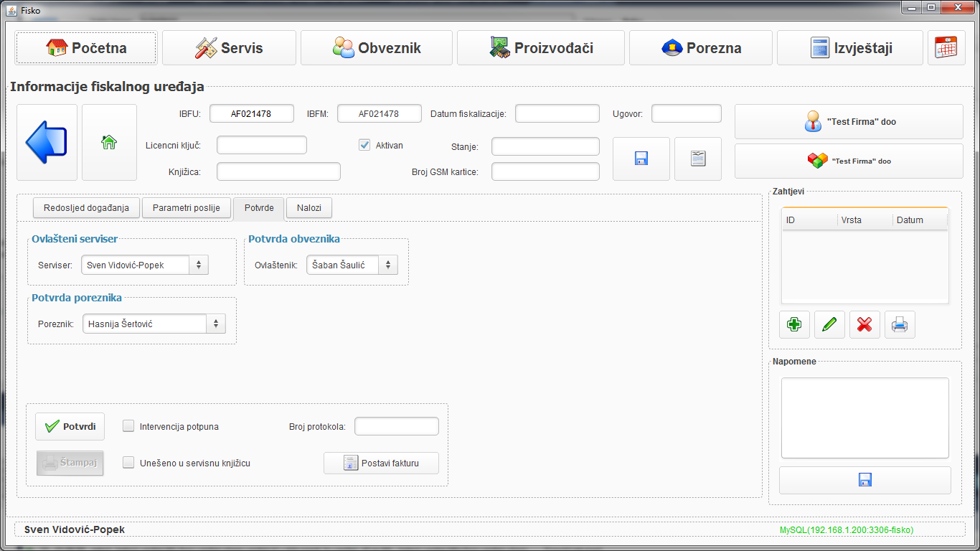
Task: Switch to the Nalozi tab
Action: pyautogui.click(x=309, y=208)
